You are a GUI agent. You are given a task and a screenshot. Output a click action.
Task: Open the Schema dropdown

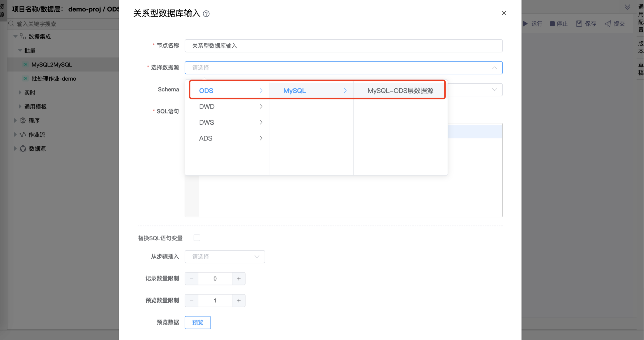tap(494, 89)
